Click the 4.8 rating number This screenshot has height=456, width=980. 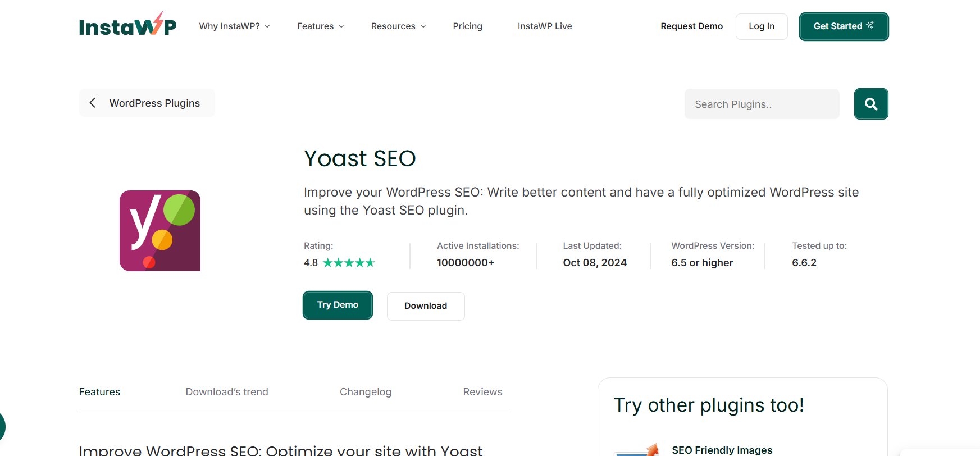point(311,263)
